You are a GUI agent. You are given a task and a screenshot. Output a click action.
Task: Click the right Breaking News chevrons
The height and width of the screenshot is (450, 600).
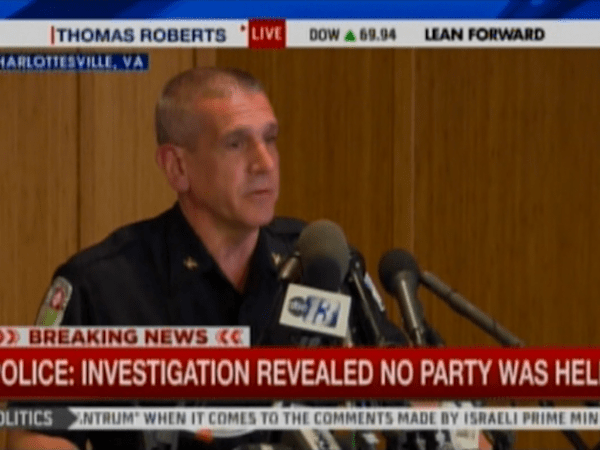click(229, 337)
